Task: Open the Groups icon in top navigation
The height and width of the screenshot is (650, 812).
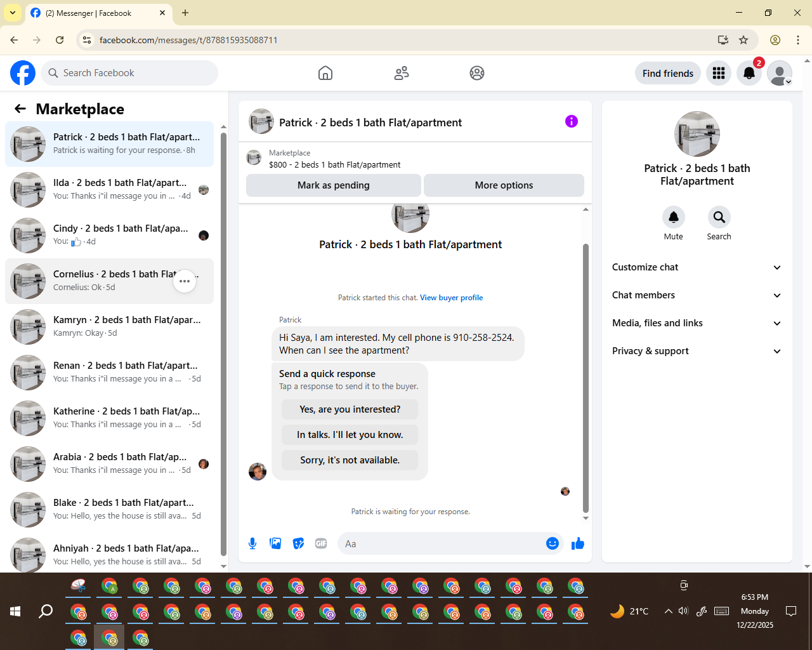Action: [x=477, y=73]
